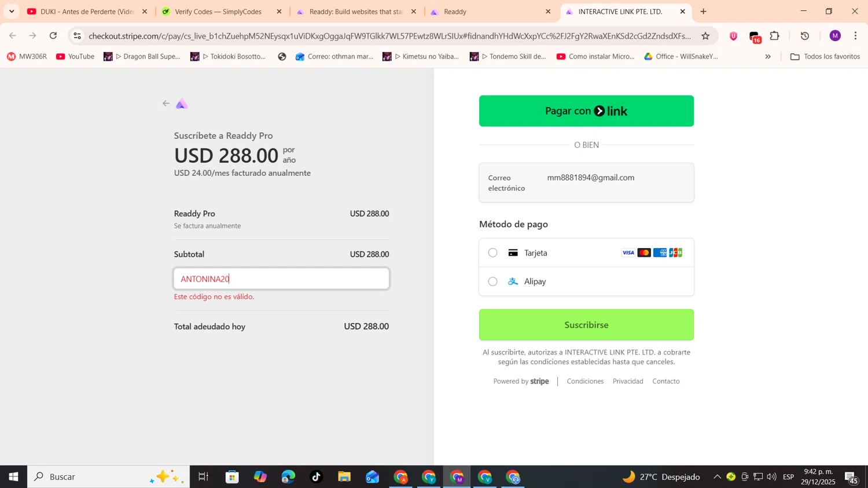Screen dimensions: 868x488
Task: Pay with the Link green button
Action: click(586, 111)
